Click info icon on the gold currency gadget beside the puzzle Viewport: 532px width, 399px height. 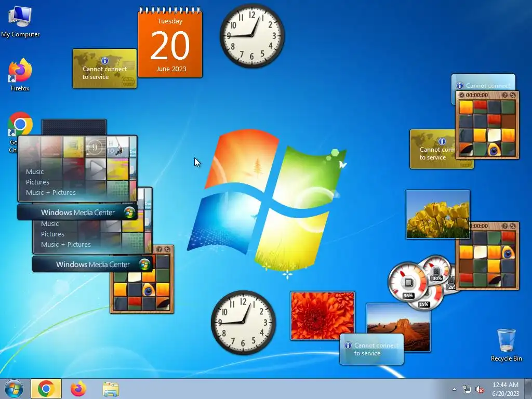(x=442, y=141)
